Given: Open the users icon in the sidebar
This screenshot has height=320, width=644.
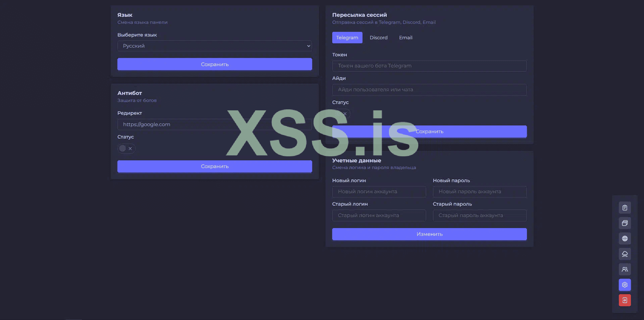Looking at the screenshot, I should pyautogui.click(x=625, y=269).
